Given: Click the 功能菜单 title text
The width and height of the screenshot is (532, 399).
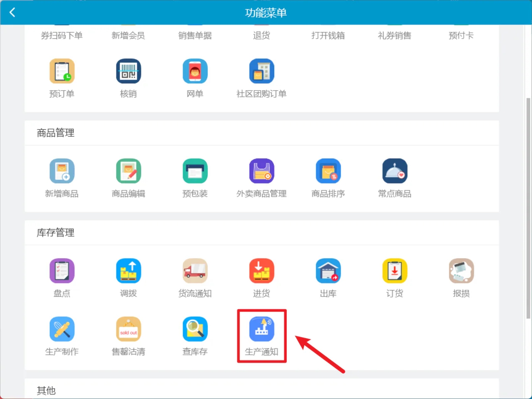Looking at the screenshot, I should [266, 13].
